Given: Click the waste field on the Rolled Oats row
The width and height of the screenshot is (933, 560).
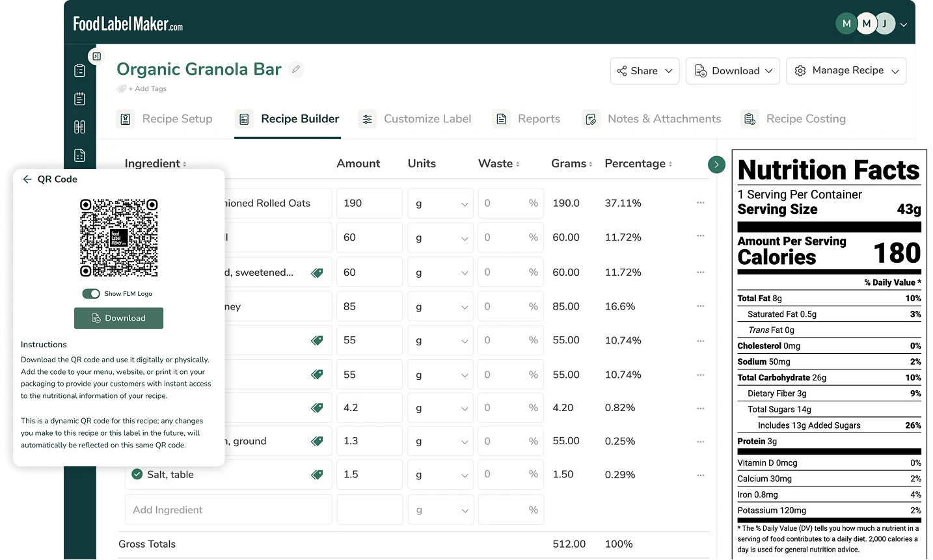Looking at the screenshot, I should click(511, 203).
